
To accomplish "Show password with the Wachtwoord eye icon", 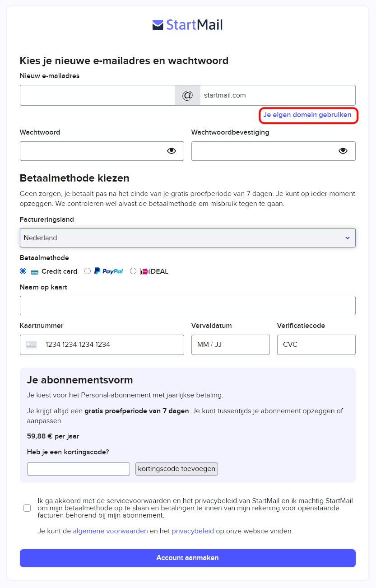I will point(172,151).
